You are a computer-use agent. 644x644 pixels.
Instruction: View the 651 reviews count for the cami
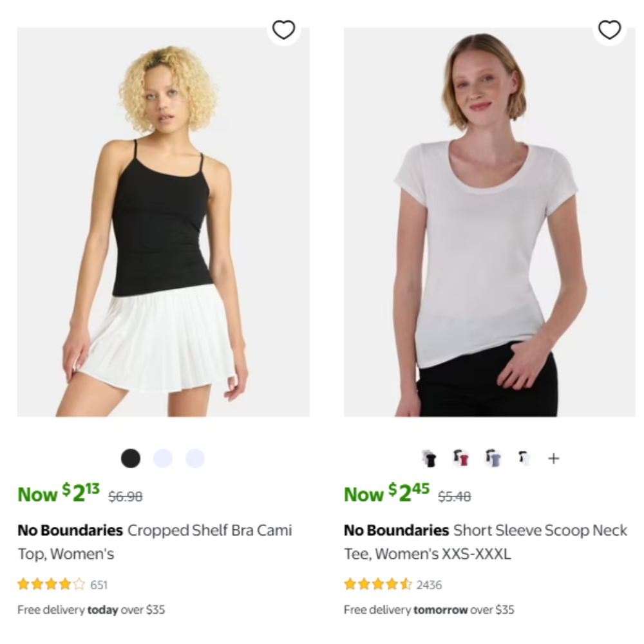[x=99, y=585]
